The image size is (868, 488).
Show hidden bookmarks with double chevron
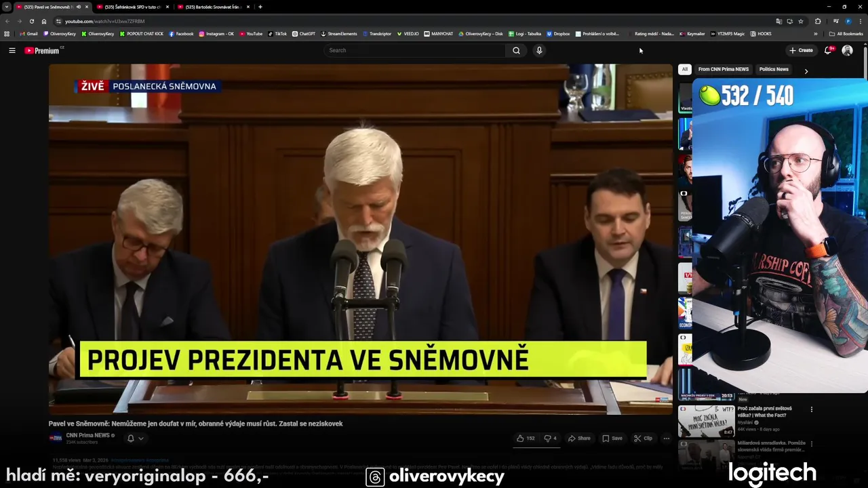[816, 33]
